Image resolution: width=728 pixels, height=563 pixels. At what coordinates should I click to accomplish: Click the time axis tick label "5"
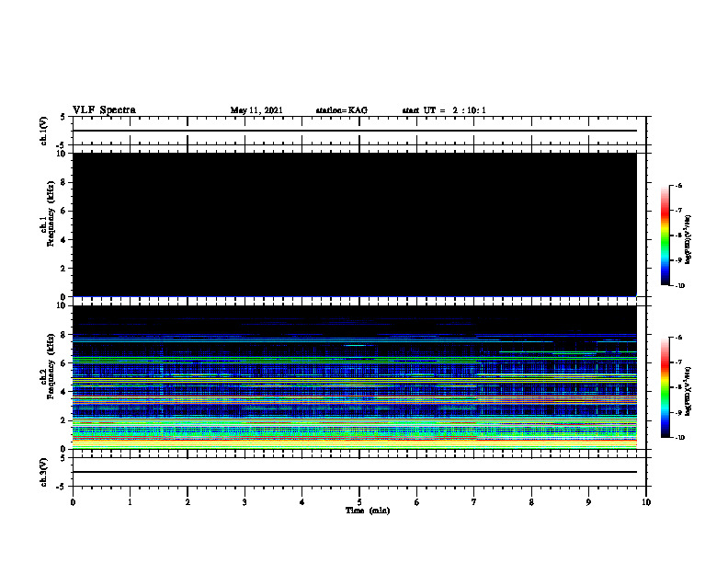click(359, 502)
